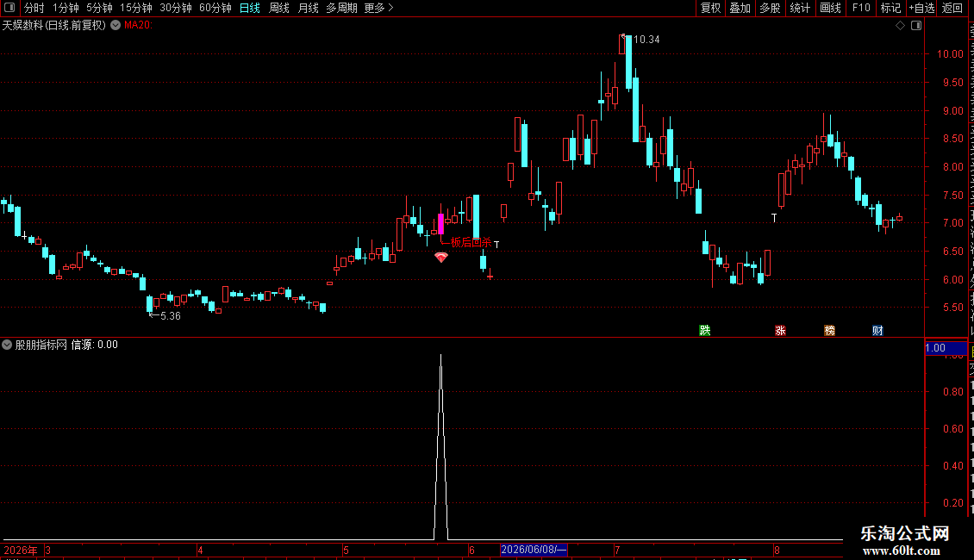The height and width of the screenshot is (560, 974).
Task: Click the 板后回杀 signal annotation
Action: click(471, 242)
